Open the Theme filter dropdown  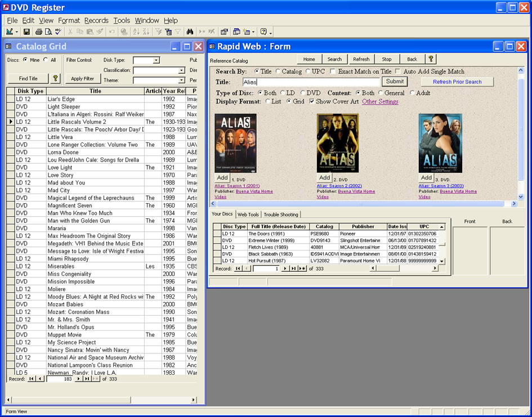coord(181,80)
